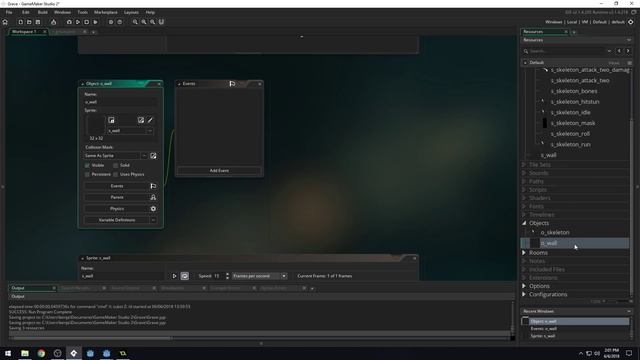
Task: Collapse the Objects folder in resource tree
Action: click(524, 223)
